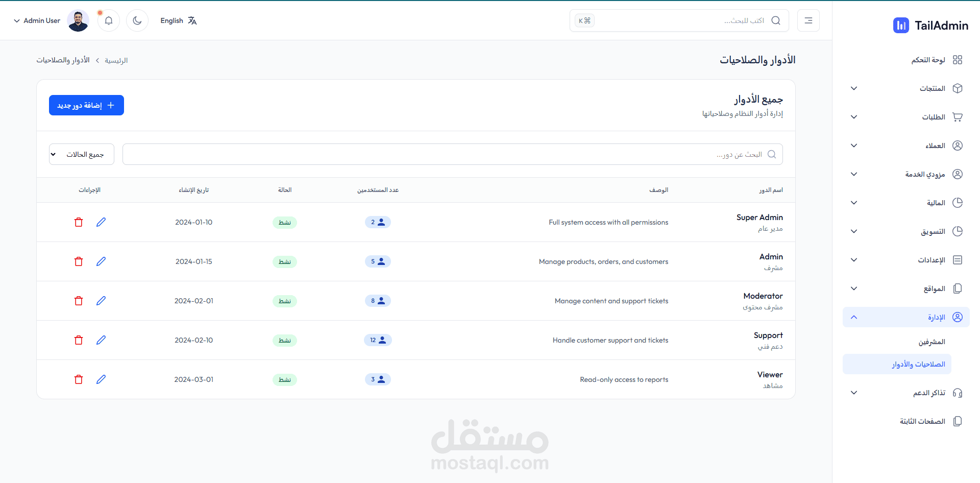Click the TailAdmin logo

click(x=930, y=25)
